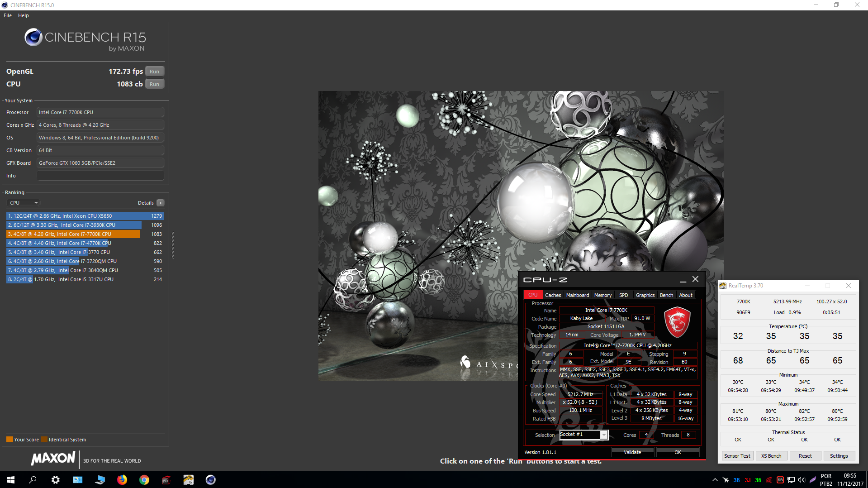Viewport: 868px width, 488px height.
Task: Run the OpenGL benchmark
Action: 155,72
